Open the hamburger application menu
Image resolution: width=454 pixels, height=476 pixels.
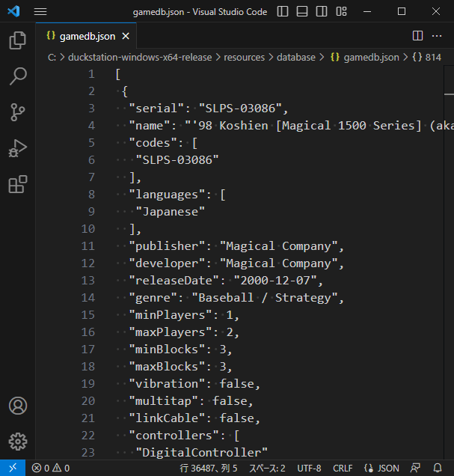[x=40, y=11]
